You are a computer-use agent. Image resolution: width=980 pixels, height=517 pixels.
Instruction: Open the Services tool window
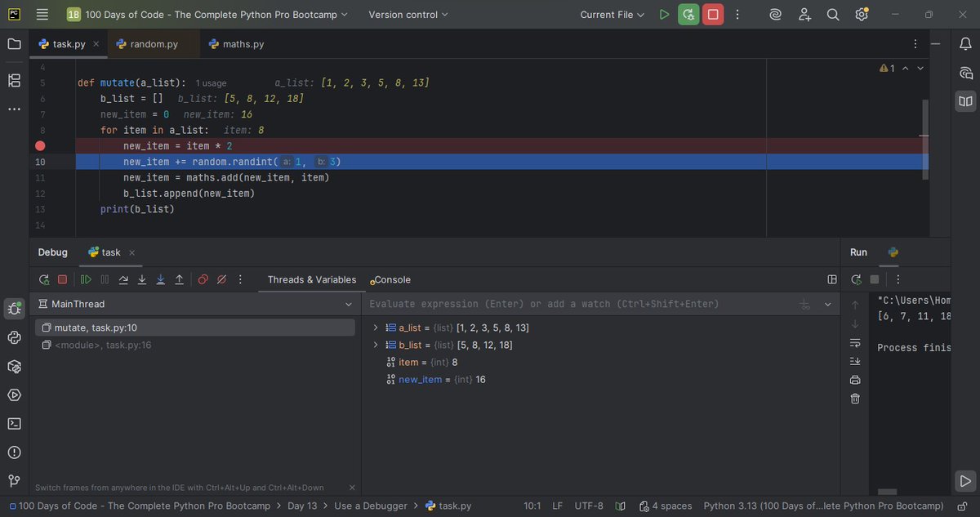(x=14, y=394)
